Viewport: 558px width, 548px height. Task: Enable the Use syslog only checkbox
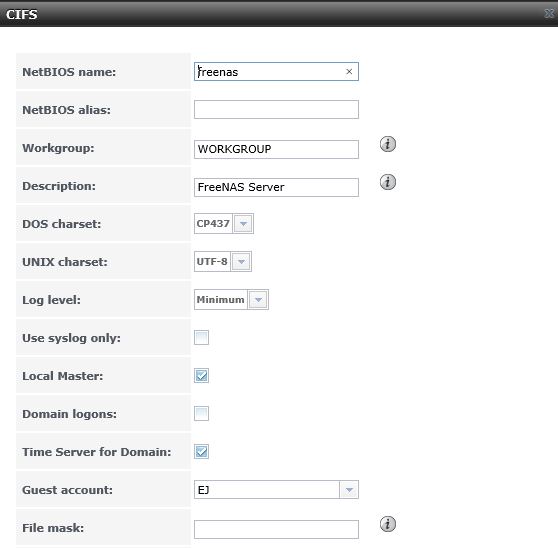click(201, 337)
